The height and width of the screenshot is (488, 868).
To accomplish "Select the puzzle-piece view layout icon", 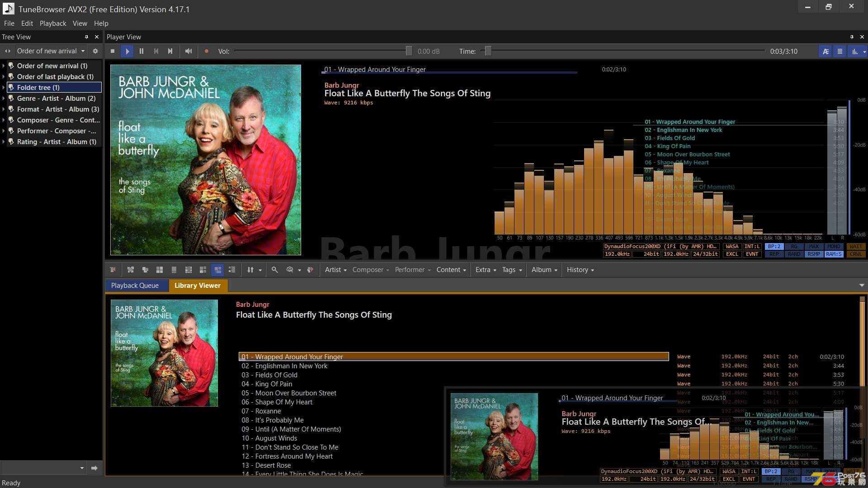I will coord(131,270).
